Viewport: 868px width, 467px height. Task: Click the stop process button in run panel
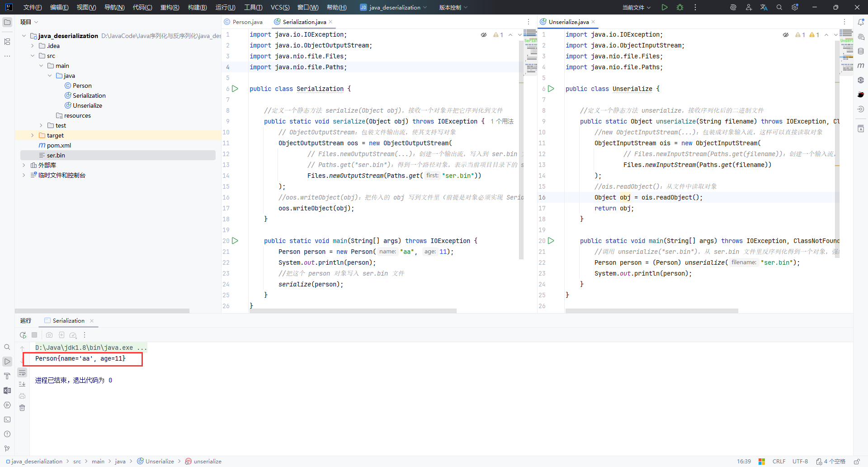[34, 335]
